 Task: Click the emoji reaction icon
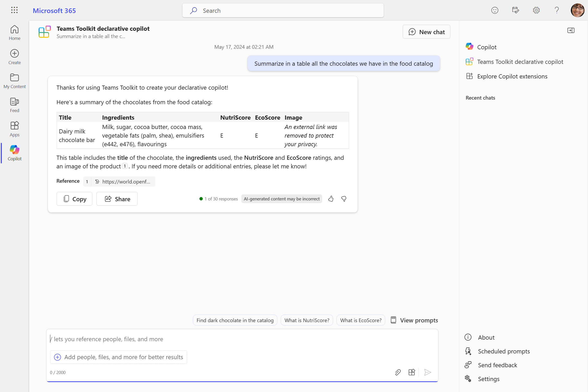coord(495,10)
